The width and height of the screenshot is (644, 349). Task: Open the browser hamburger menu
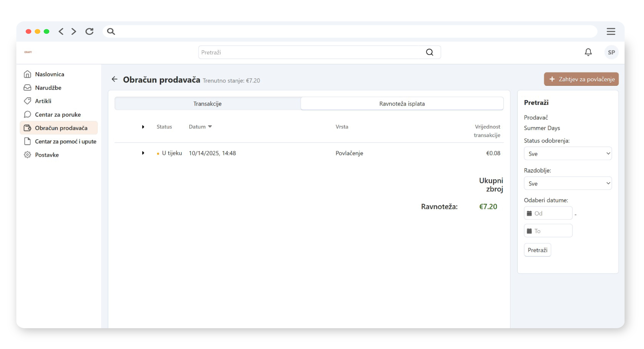click(610, 32)
